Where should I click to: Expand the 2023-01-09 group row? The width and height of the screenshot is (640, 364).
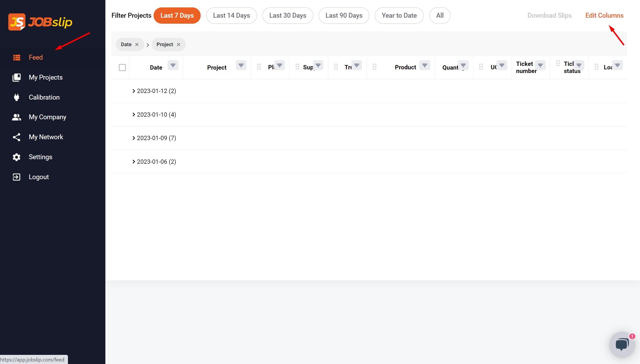click(x=134, y=138)
